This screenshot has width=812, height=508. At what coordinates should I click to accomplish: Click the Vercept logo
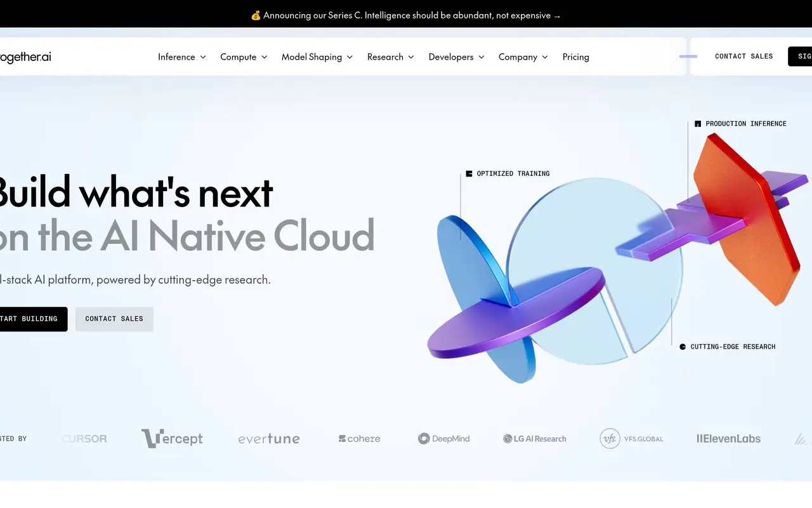172,438
